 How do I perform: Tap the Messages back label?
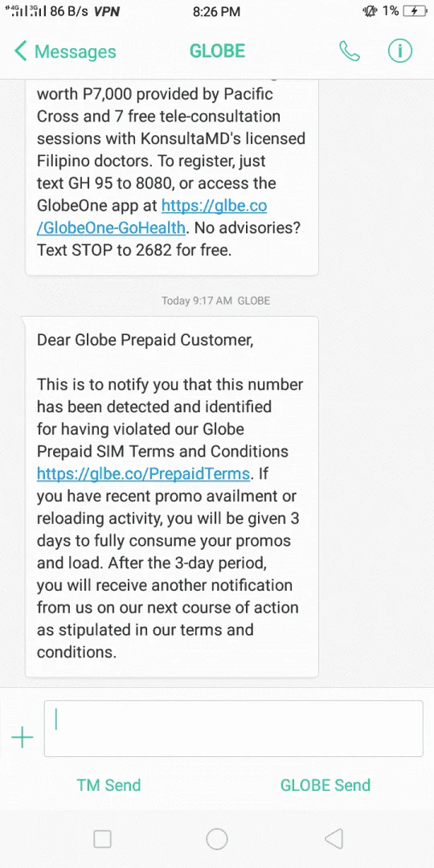pos(76,51)
